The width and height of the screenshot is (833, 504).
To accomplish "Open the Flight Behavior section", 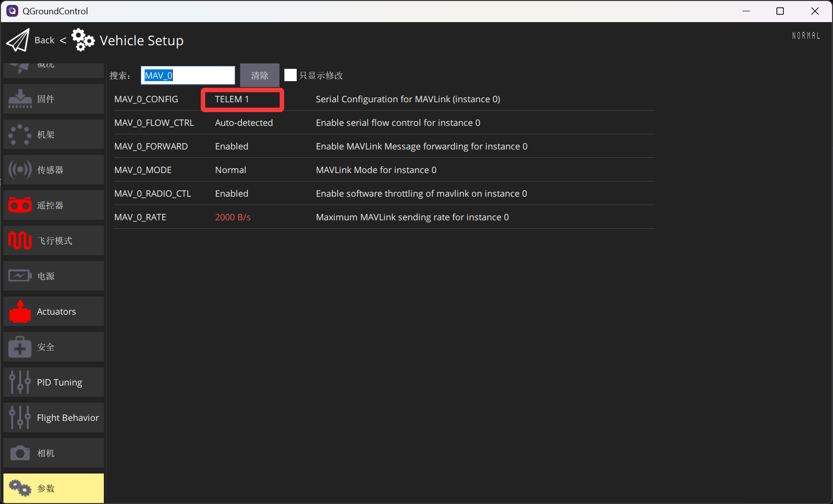I will [54, 417].
